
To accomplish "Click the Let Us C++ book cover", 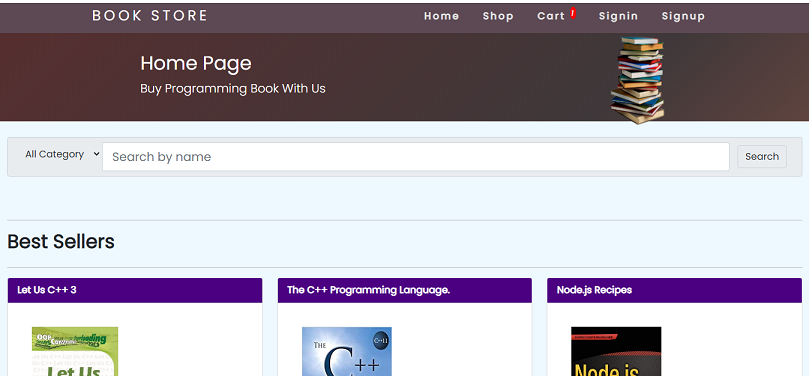I will (75, 351).
